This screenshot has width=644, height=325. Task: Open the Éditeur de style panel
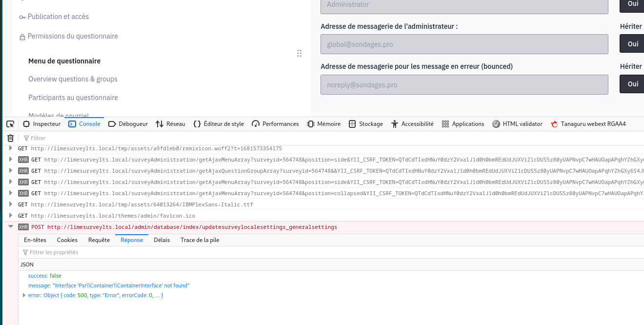pyautogui.click(x=219, y=124)
